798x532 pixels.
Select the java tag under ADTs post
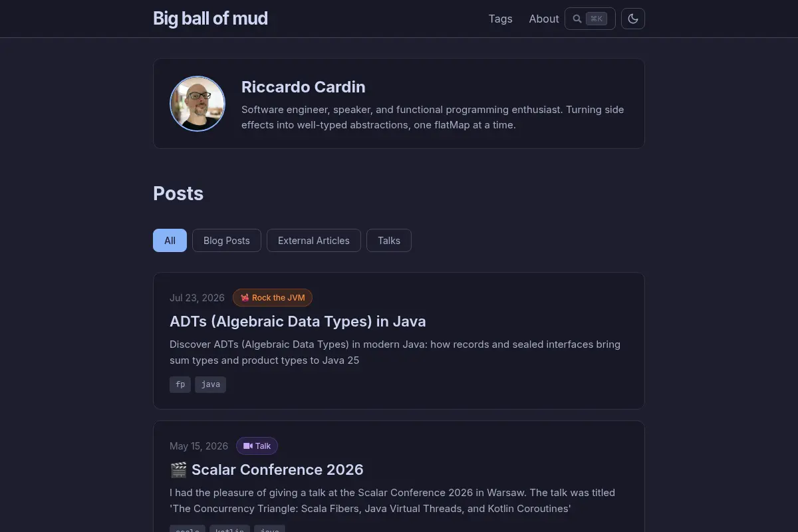coord(210,384)
